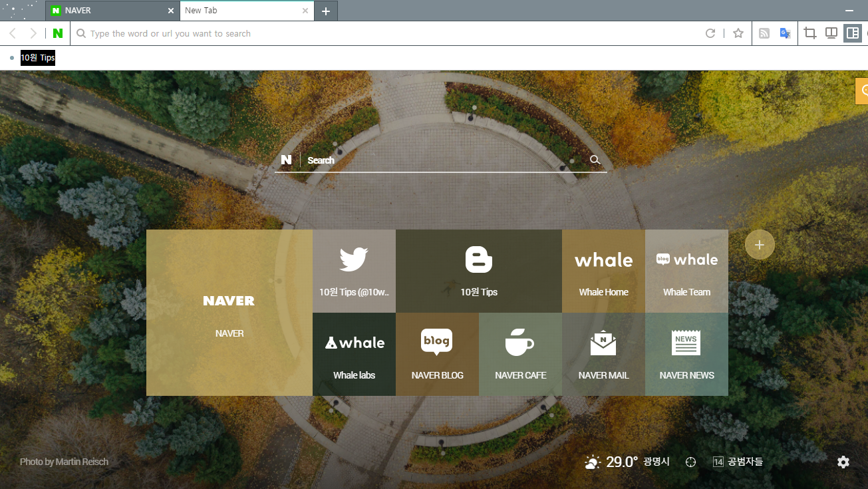Click the Naver logo in the address bar
Image resolution: width=868 pixels, height=489 pixels.
57,33
